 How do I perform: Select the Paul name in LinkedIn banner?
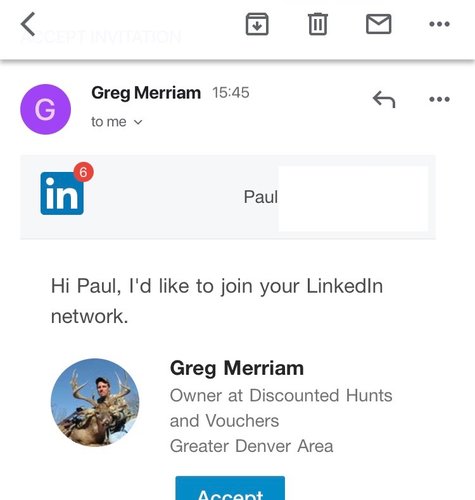[260, 197]
